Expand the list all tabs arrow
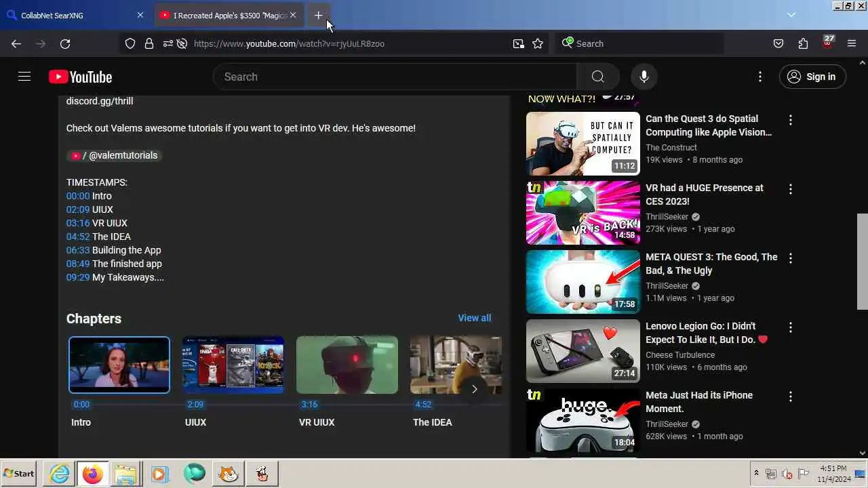The width and height of the screenshot is (868, 488). (791, 15)
